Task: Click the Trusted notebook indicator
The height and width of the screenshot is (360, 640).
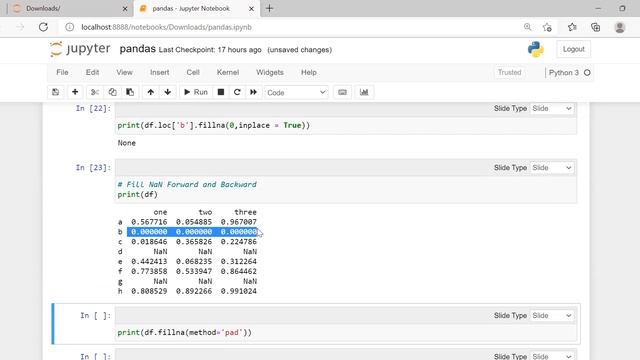Action: point(509,72)
